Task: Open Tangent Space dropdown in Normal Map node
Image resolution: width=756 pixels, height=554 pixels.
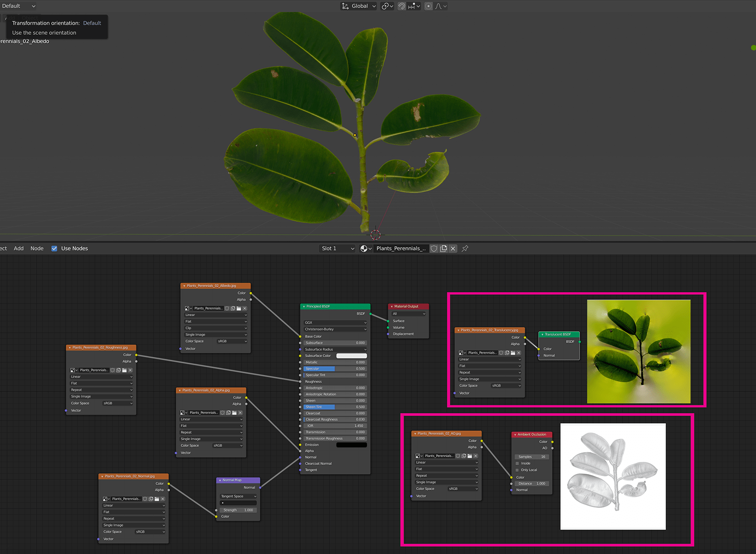Action: click(239, 496)
